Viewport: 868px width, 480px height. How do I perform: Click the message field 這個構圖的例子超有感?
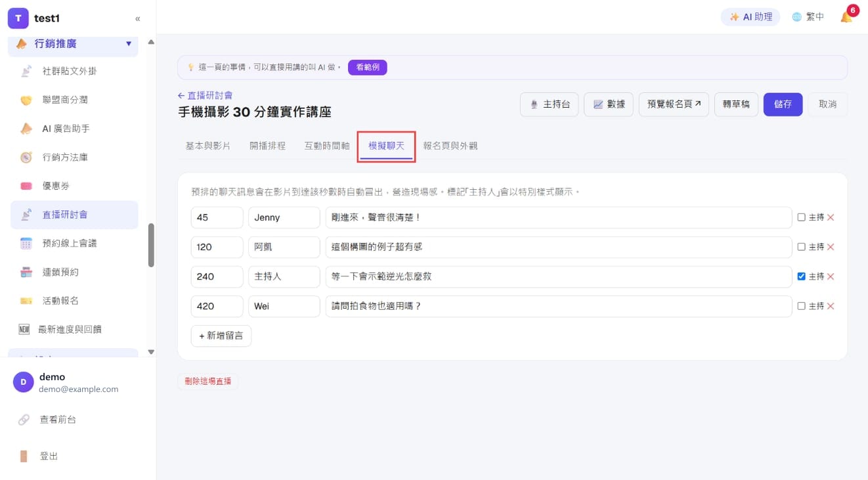point(559,247)
